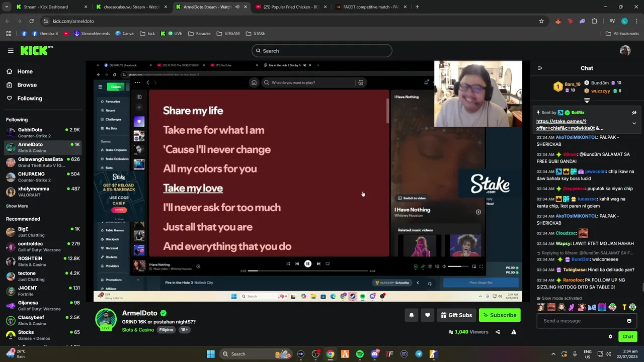The width and height of the screenshot is (644, 362).
Task: Open a new Chrome tab
Action: [x=417, y=7]
